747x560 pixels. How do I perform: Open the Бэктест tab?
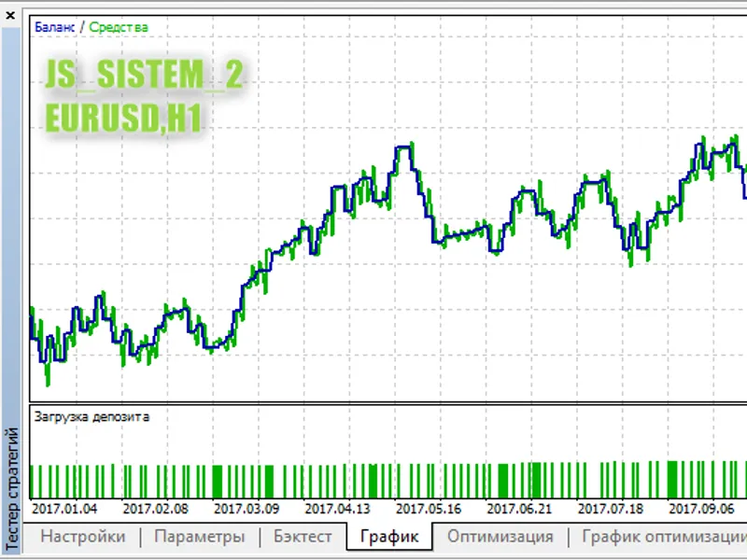point(303,537)
